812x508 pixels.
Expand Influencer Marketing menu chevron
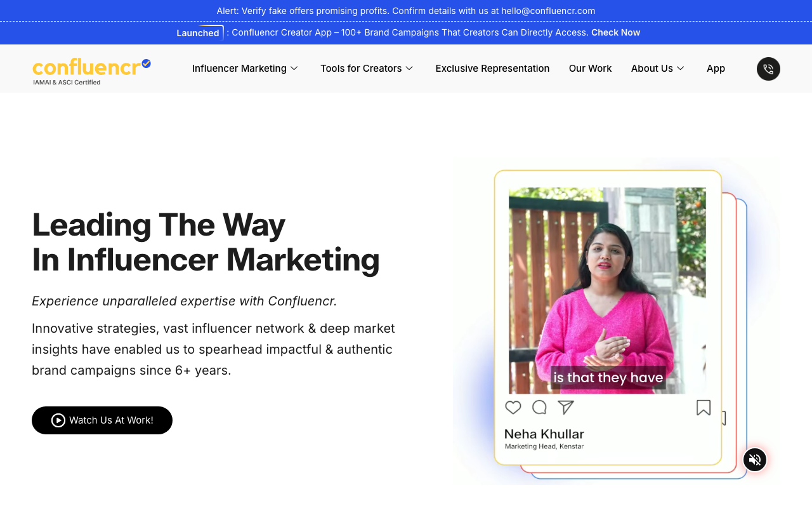click(294, 69)
